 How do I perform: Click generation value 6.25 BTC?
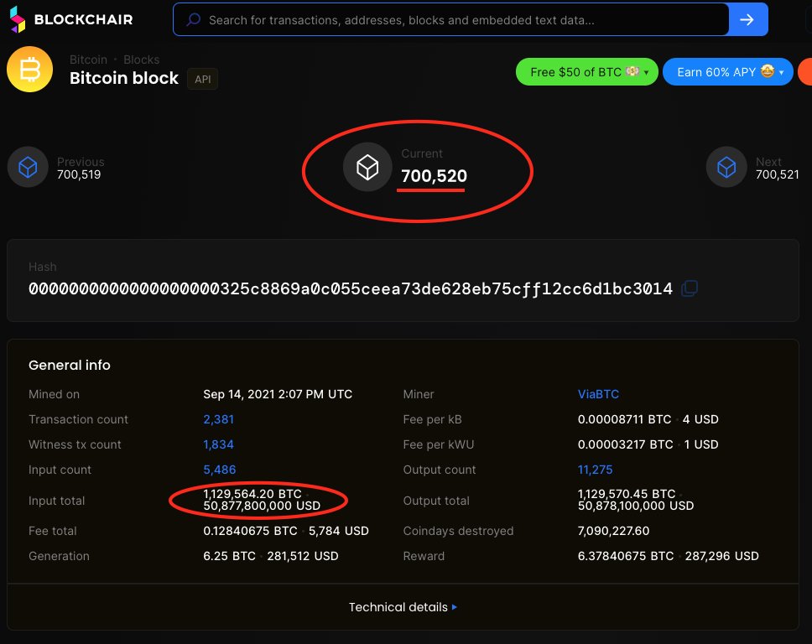tap(229, 556)
